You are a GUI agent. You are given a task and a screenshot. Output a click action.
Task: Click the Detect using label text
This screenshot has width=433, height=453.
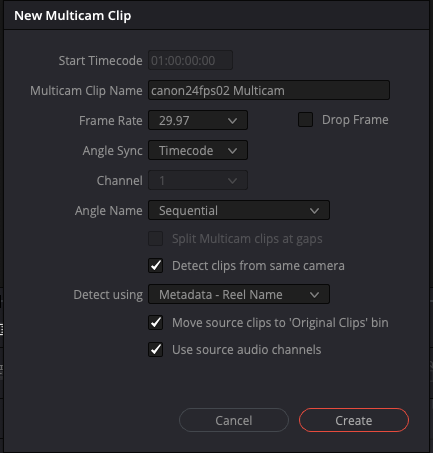point(108,295)
